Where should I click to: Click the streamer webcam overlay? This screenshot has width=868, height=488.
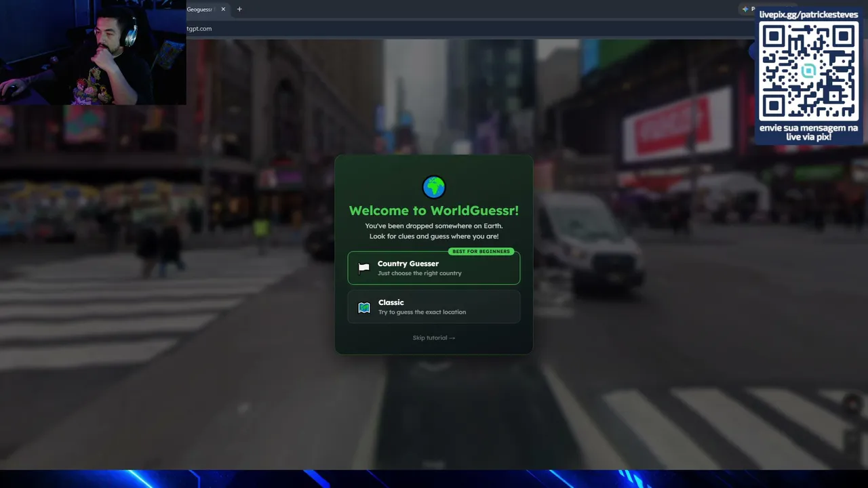pyautogui.click(x=93, y=52)
